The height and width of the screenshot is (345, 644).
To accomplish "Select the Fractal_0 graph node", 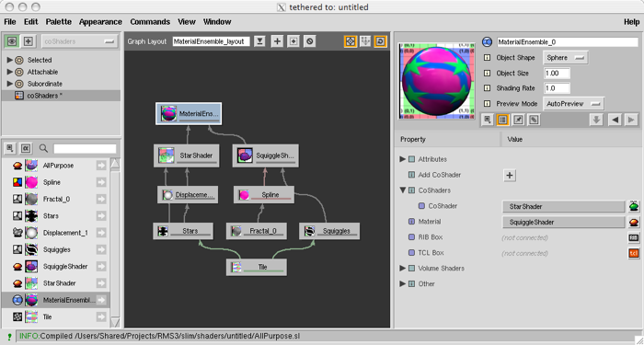I will tap(257, 231).
